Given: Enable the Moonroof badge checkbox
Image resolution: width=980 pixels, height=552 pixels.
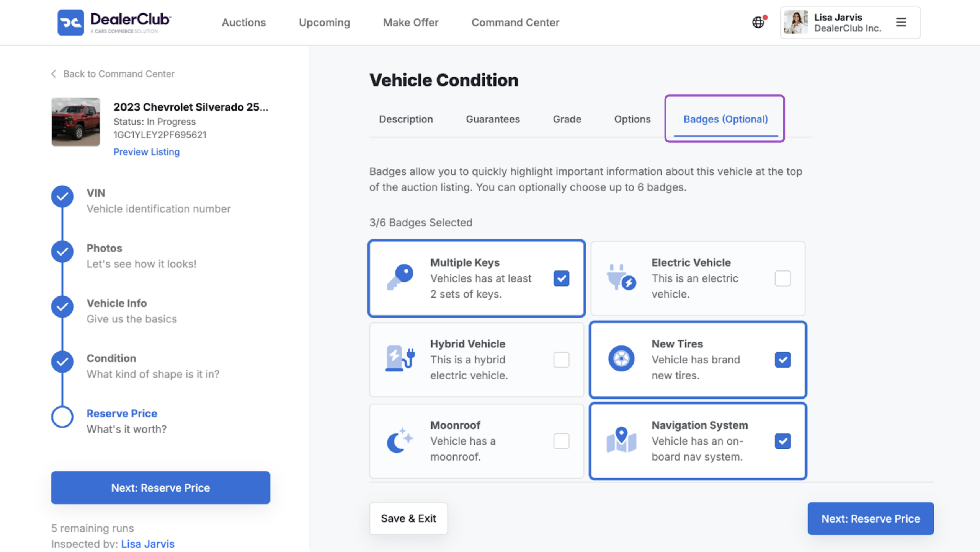Looking at the screenshot, I should [x=561, y=441].
